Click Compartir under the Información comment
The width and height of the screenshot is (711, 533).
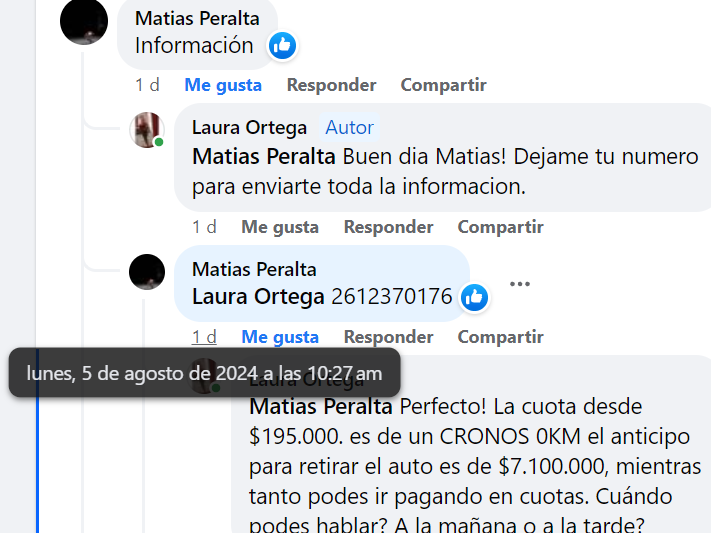(443, 85)
